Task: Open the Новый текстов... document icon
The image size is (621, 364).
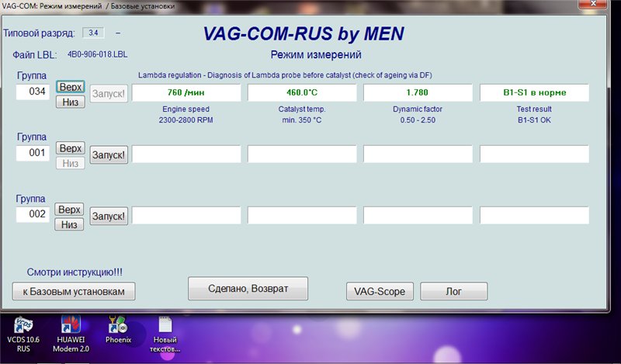Action: 165,335
